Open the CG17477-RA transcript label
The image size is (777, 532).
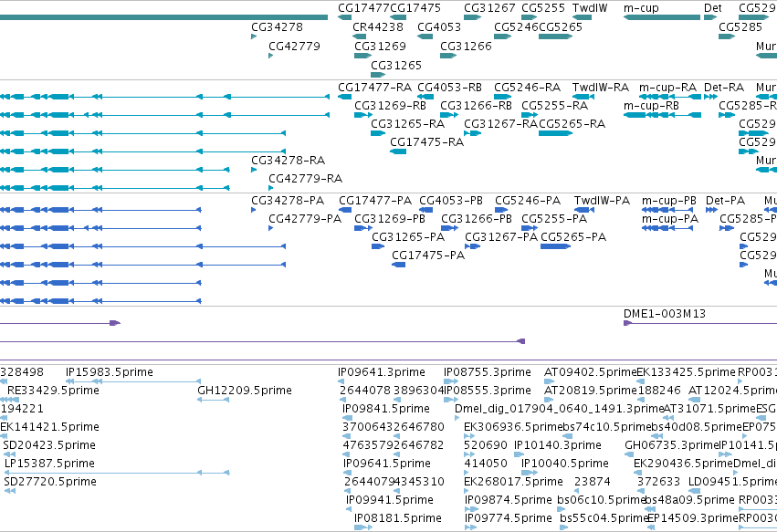pos(374,88)
